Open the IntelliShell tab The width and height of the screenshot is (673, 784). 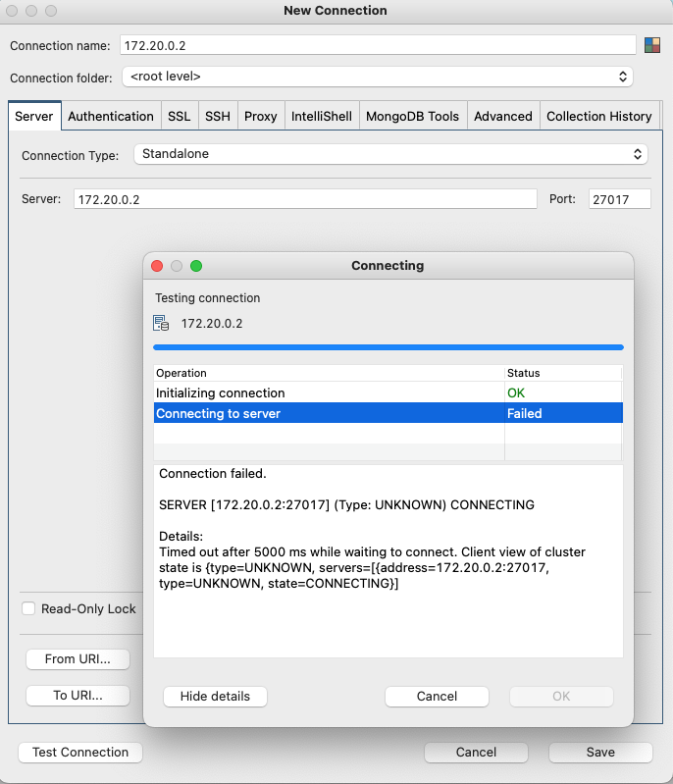[x=321, y=116]
